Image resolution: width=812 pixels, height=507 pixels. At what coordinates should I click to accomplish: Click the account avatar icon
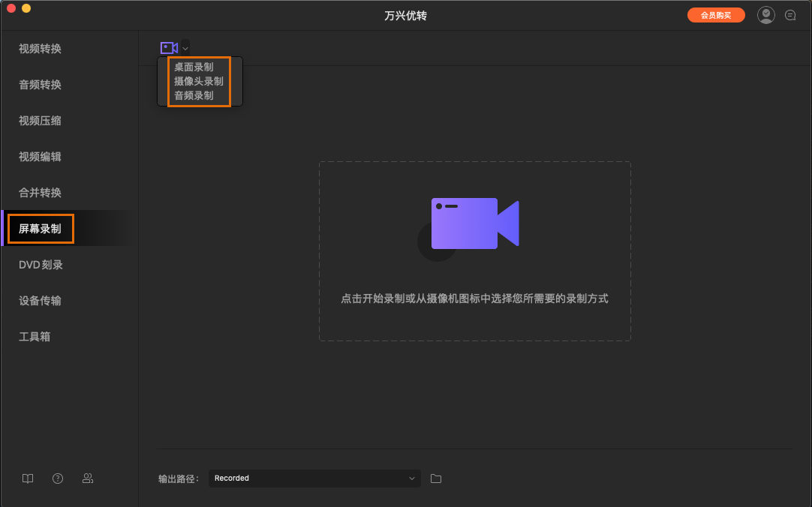(765, 14)
